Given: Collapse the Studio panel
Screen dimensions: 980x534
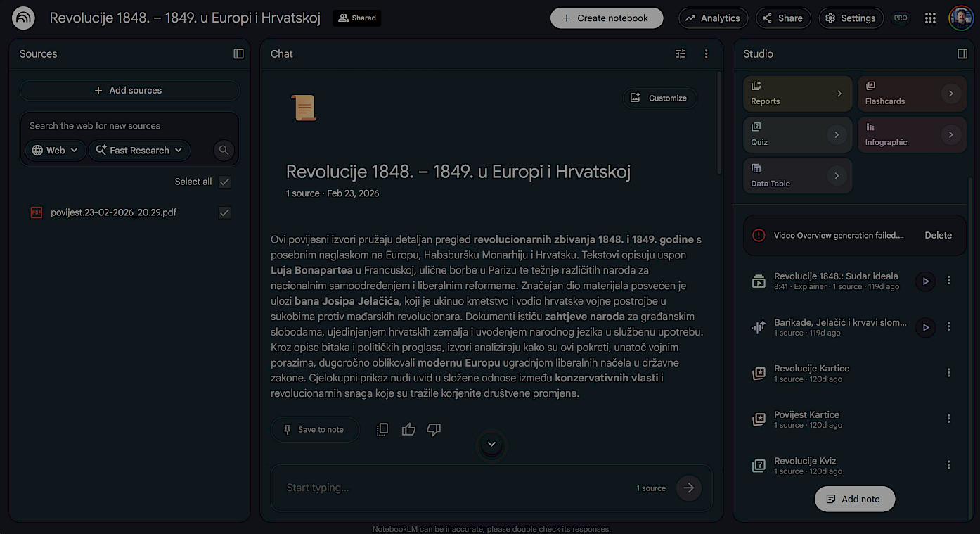Looking at the screenshot, I should (x=962, y=54).
